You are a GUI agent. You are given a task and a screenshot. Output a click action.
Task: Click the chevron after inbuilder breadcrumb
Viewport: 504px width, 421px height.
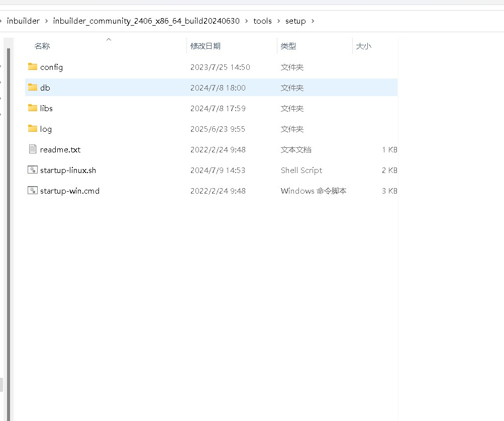[x=46, y=21]
